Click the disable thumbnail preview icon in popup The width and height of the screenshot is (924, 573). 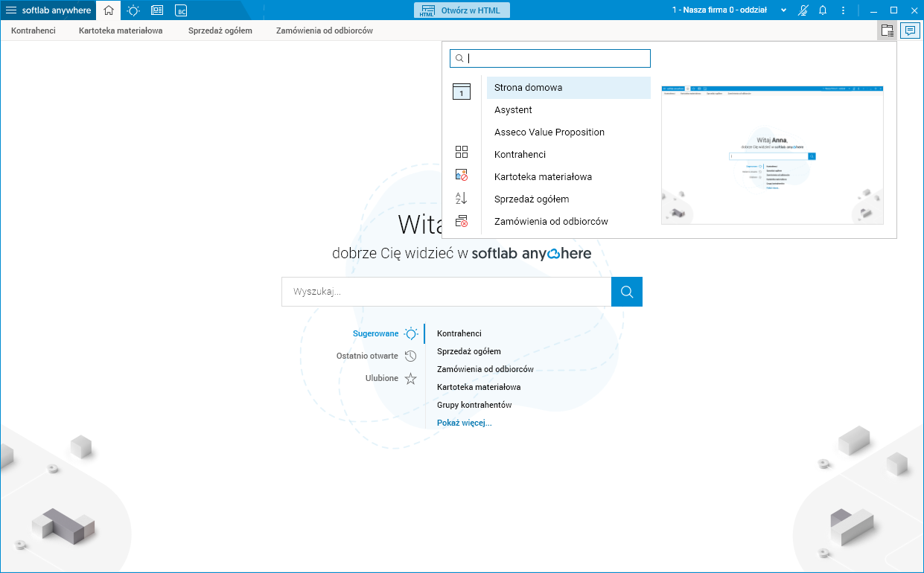coord(462,175)
